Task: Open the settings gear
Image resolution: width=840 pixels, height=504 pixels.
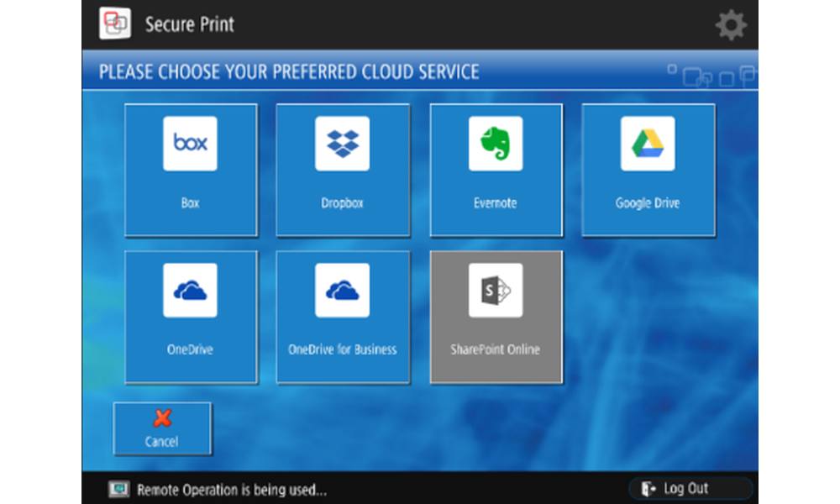Action: [x=731, y=24]
